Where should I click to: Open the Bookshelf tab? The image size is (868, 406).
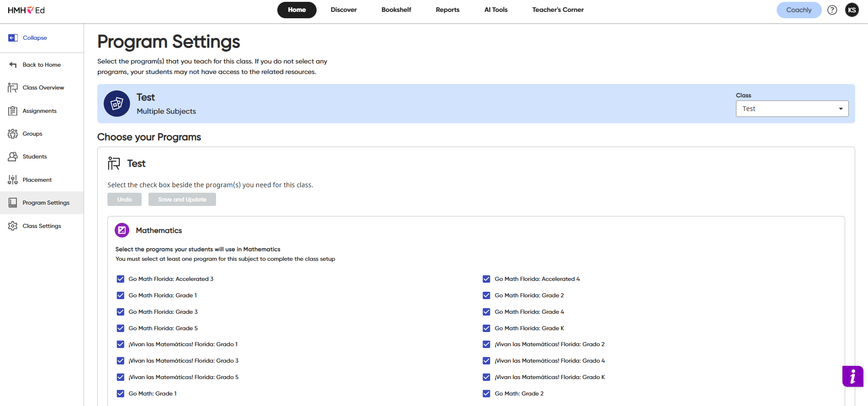tap(397, 10)
